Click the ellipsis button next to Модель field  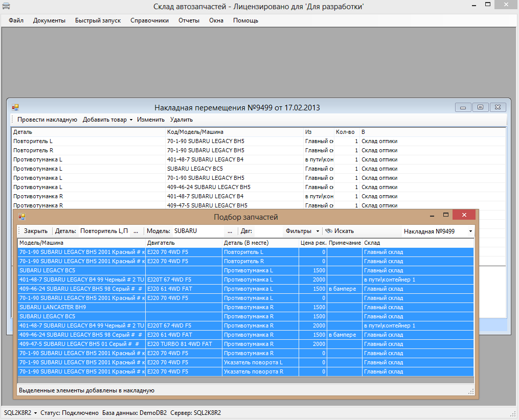click(x=230, y=231)
